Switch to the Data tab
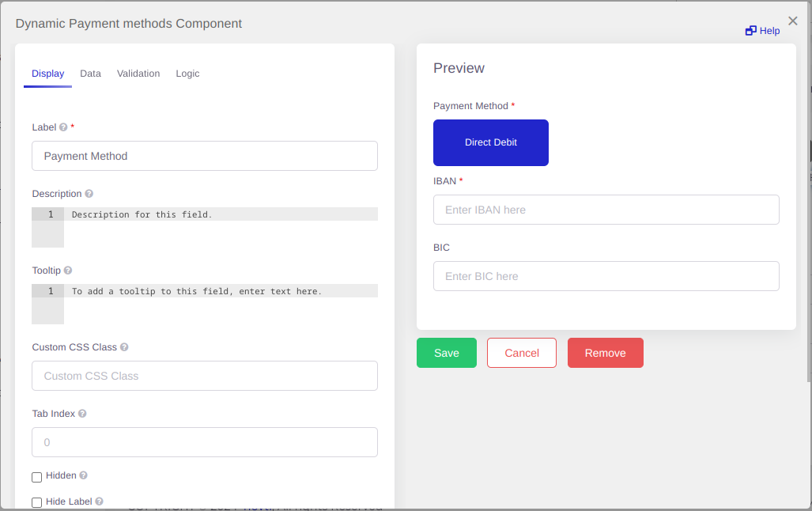The width and height of the screenshot is (812, 511). coord(90,73)
